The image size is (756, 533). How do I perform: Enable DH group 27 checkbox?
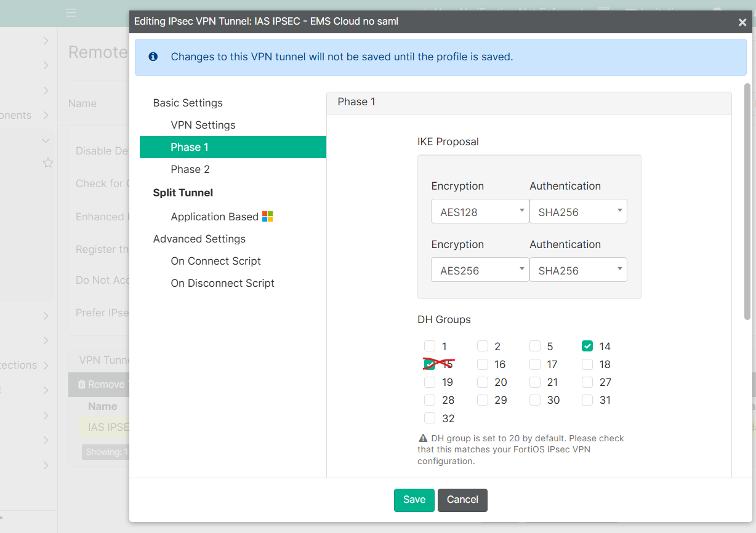point(587,382)
